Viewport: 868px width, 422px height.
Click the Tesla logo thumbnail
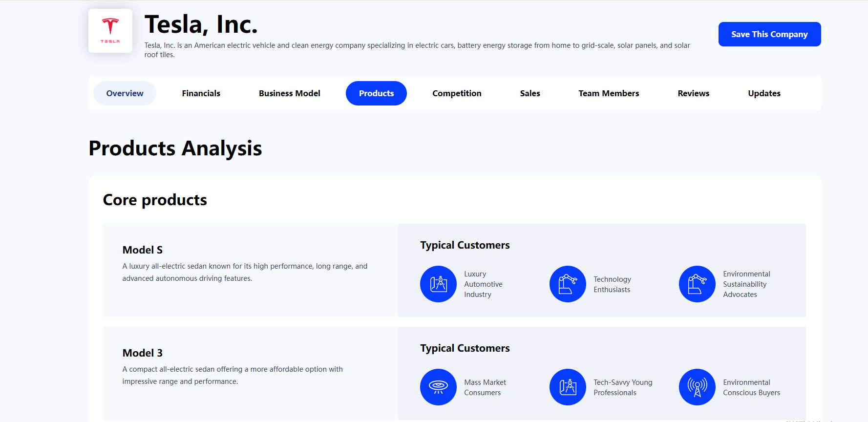point(110,31)
